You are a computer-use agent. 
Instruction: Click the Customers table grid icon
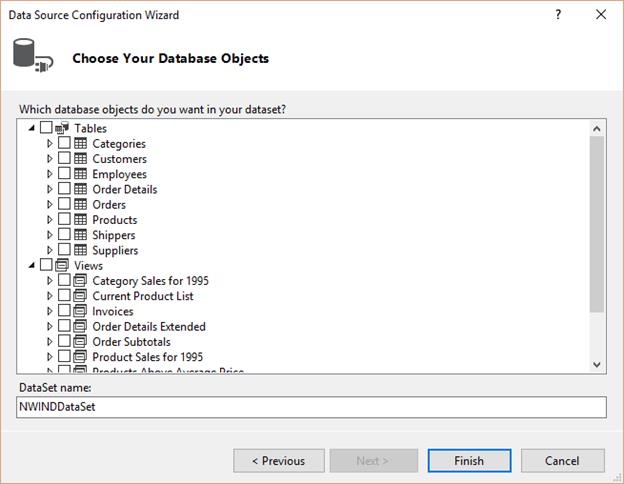[x=80, y=158]
